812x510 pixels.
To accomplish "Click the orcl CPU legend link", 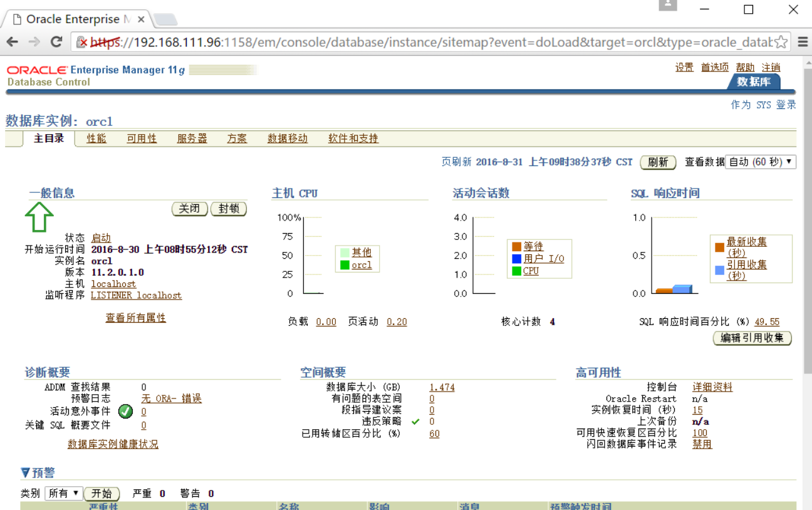I will click(x=362, y=265).
